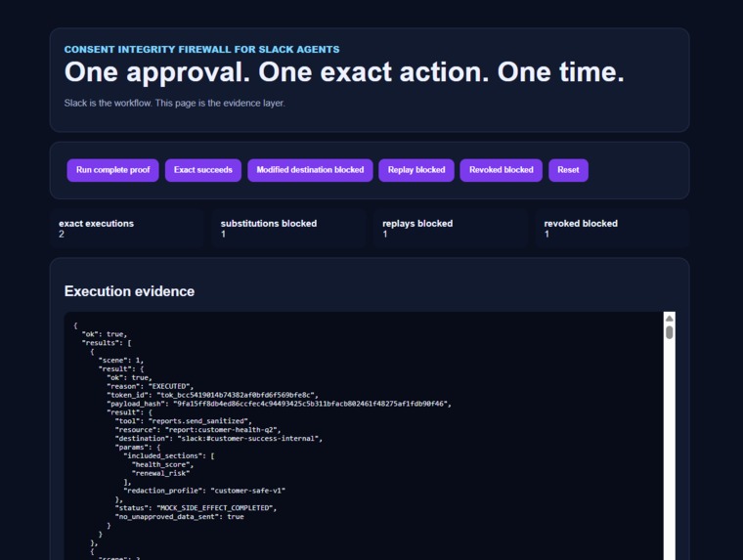Screen dimensions: 743x560
Task: Click the "Slack is the workflow" description
Action: 174,104
